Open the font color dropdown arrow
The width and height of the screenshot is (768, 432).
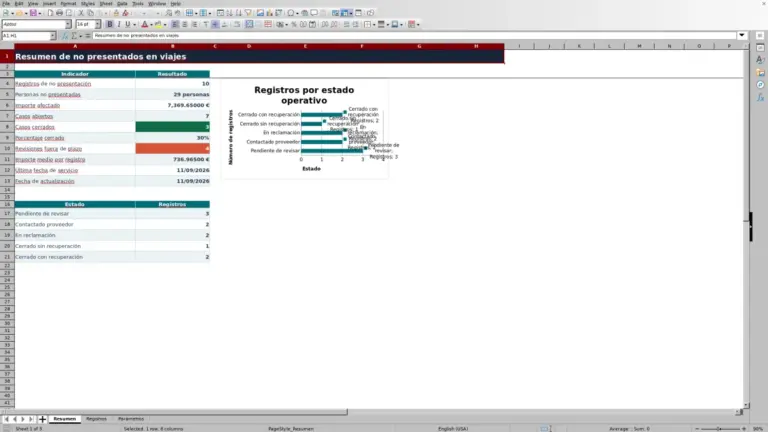pos(151,24)
